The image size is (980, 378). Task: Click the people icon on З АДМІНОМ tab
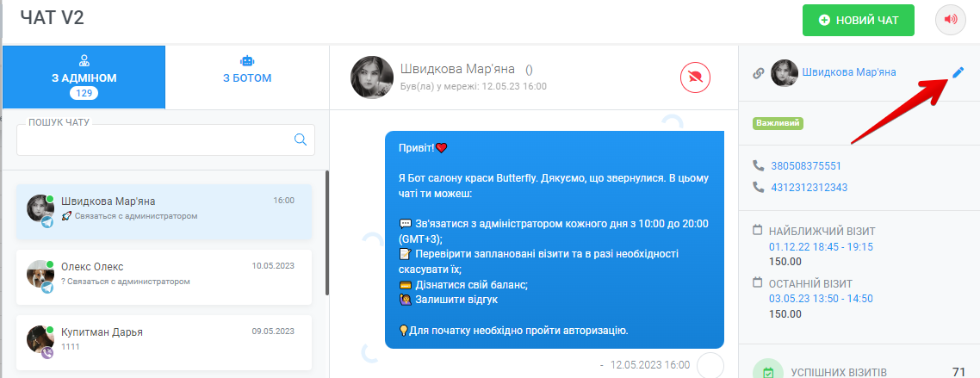(84, 61)
